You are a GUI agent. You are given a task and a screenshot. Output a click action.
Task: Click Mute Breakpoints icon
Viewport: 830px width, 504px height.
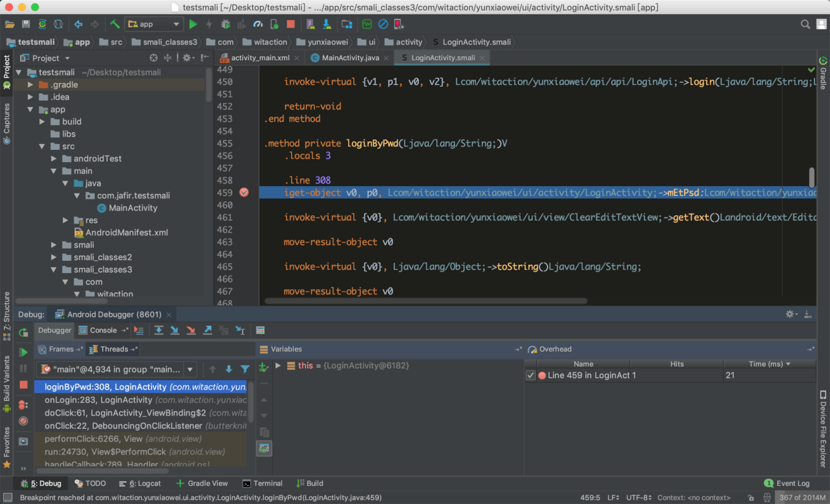pos(23,422)
